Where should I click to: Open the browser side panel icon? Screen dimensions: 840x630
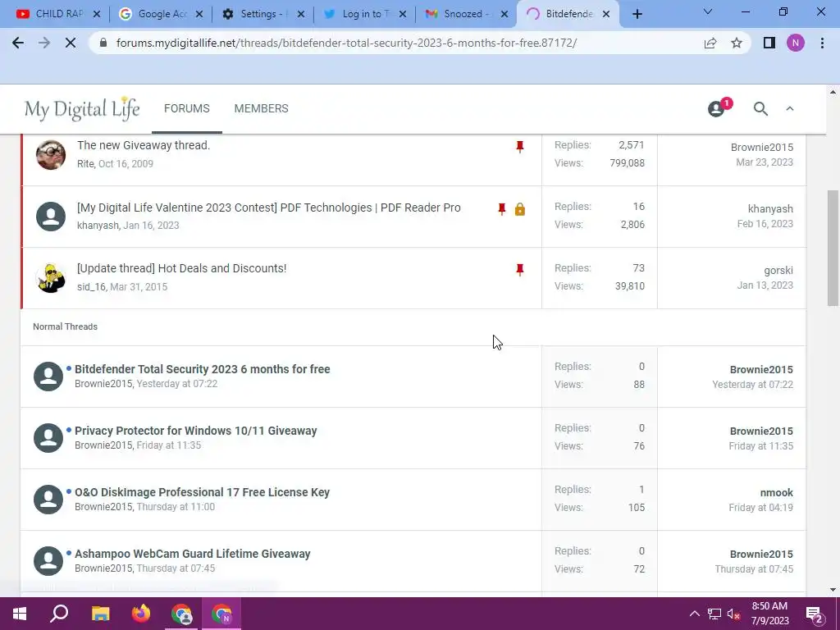pos(769,43)
